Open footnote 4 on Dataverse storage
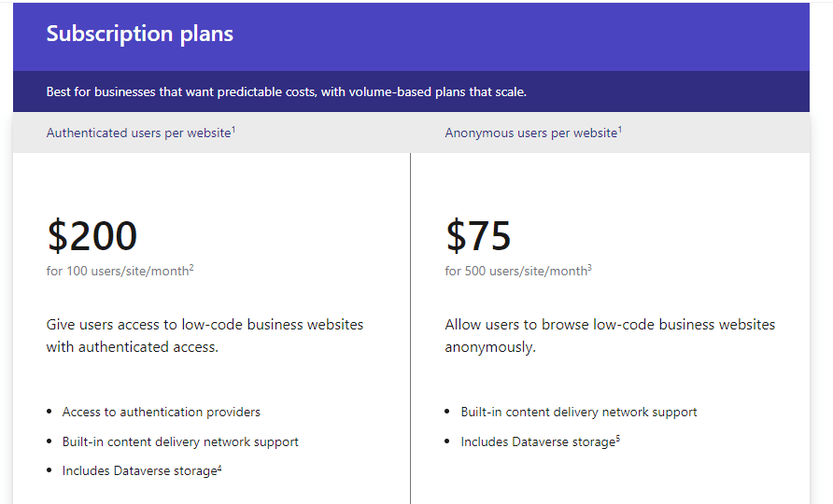The height and width of the screenshot is (504, 833). [x=219, y=468]
